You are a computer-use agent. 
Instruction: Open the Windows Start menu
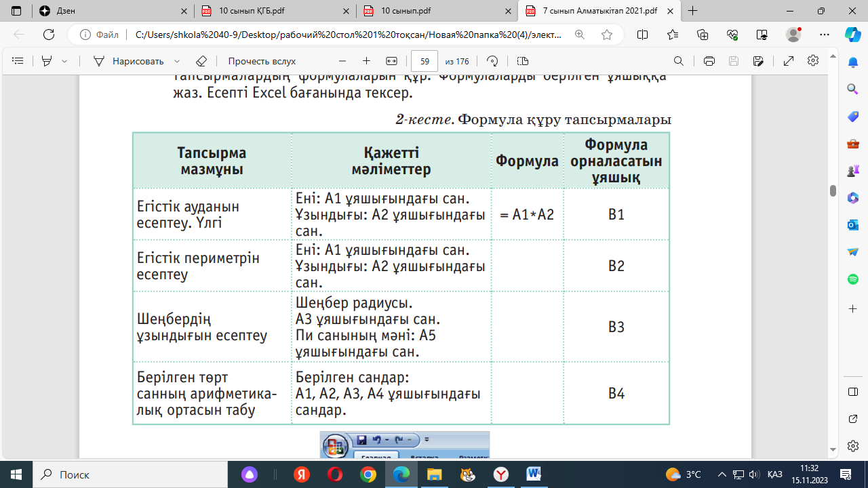click(x=16, y=474)
